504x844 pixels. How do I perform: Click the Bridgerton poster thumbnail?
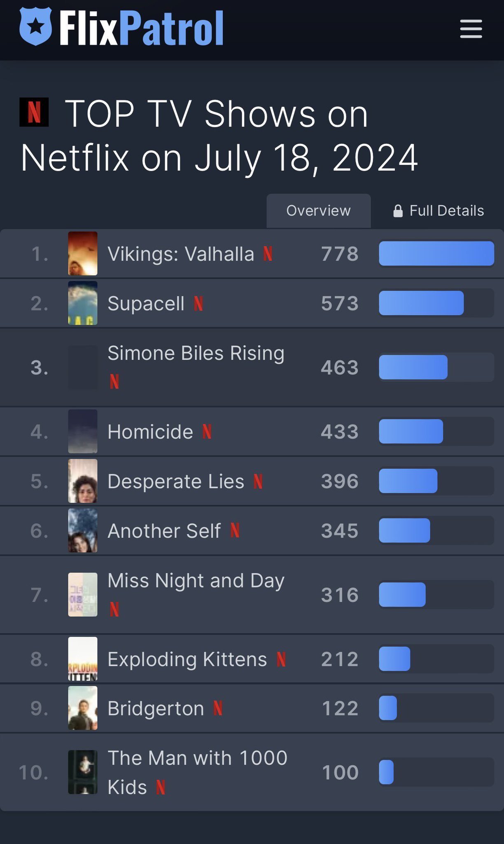click(x=83, y=708)
